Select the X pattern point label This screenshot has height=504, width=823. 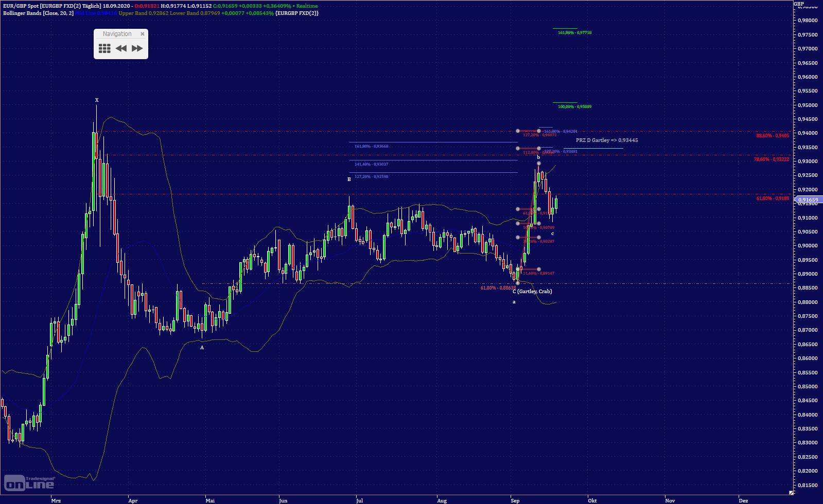tap(97, 100)
